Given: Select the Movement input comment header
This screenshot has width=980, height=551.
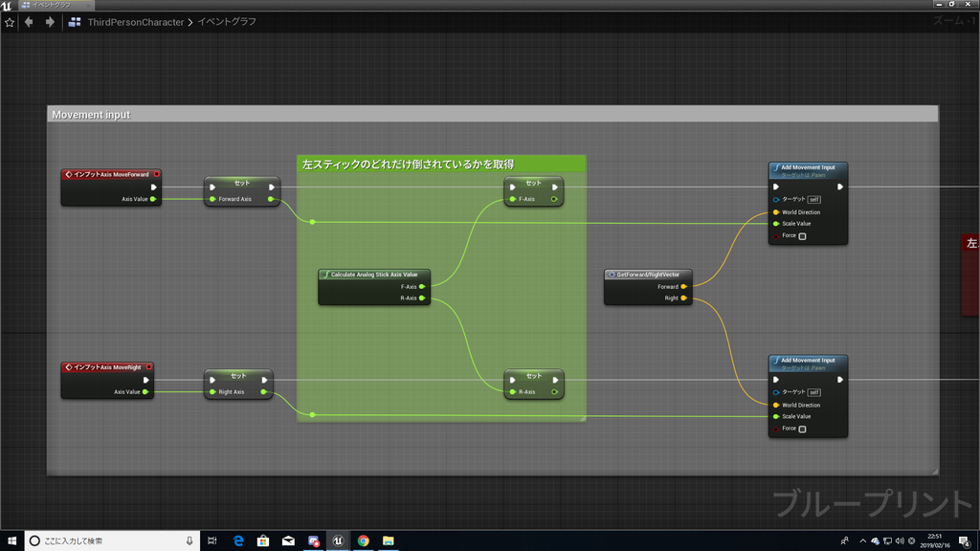Looking at the screenshot, I should [493, 115].
